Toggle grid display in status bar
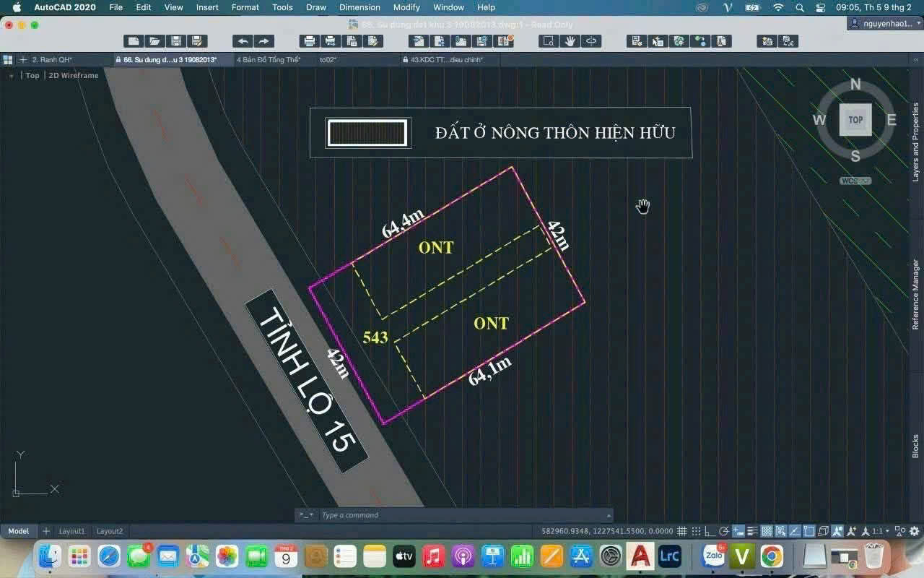Viewport: 924px width, 578px height. 681,531
